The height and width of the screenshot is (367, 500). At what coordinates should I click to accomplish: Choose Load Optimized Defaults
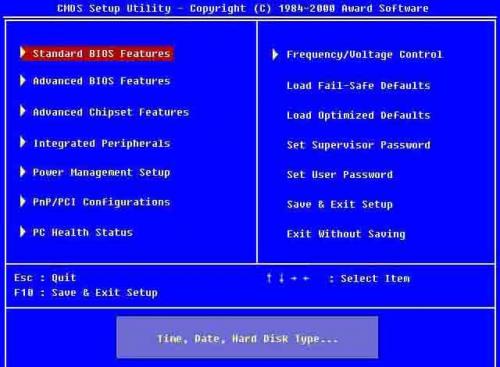(358, 115)
